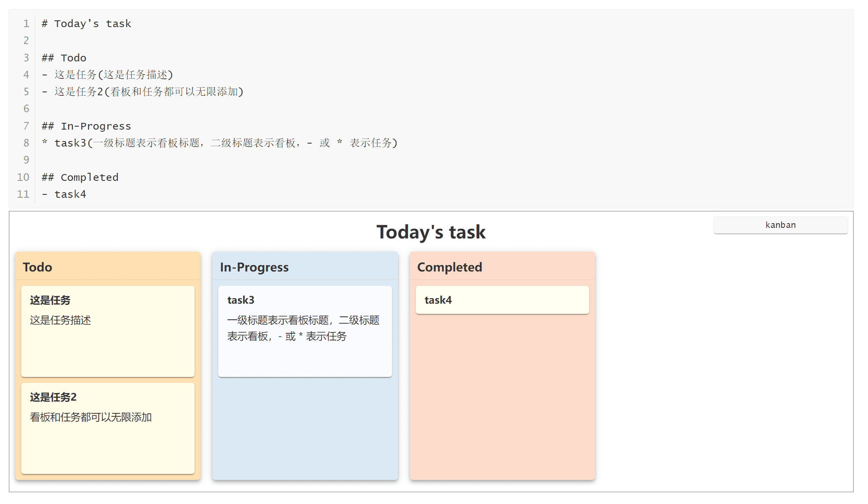Click the '* task3' code line
The height and width of the screenshot is (504, 868).
click(x=220, y=143)
